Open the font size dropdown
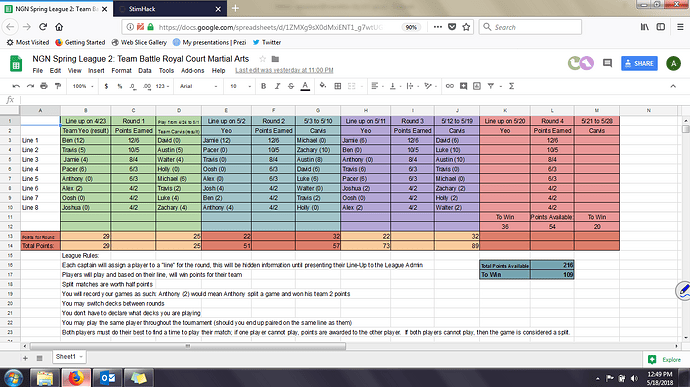This screenshot has height=387, width=690. point(240,86)
